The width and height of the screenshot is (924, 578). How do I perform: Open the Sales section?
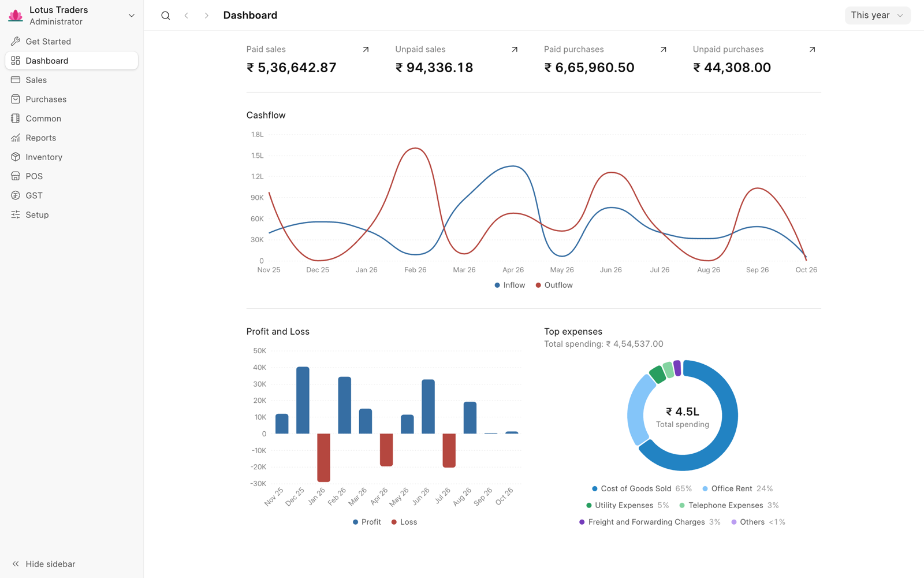[72, 80]
